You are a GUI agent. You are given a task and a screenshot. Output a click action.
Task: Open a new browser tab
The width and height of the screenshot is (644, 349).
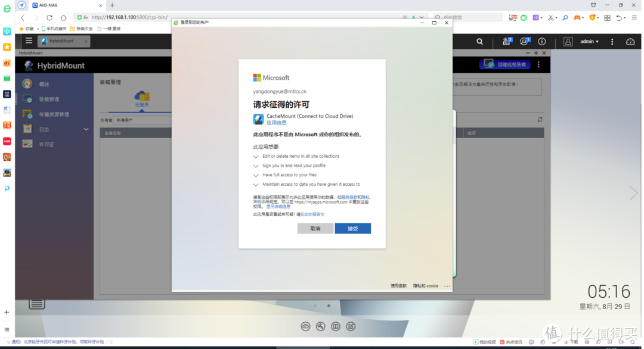coord(112,5)
